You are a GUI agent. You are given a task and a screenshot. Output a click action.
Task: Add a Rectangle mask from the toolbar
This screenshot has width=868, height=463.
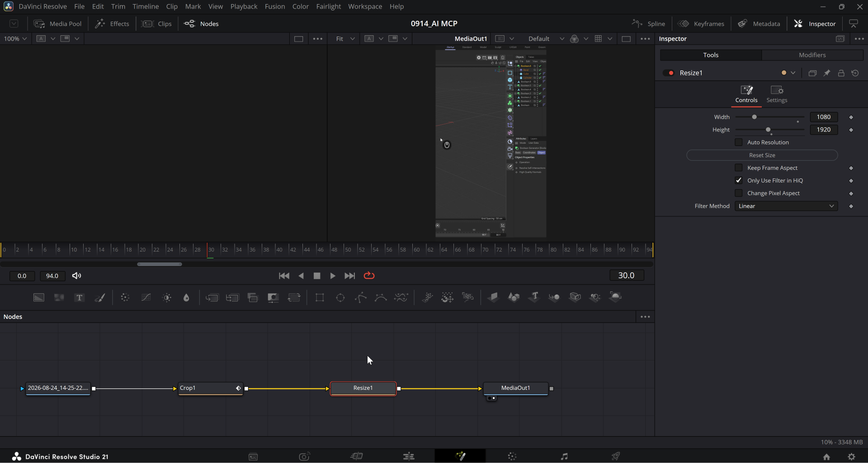coord(320,297)
